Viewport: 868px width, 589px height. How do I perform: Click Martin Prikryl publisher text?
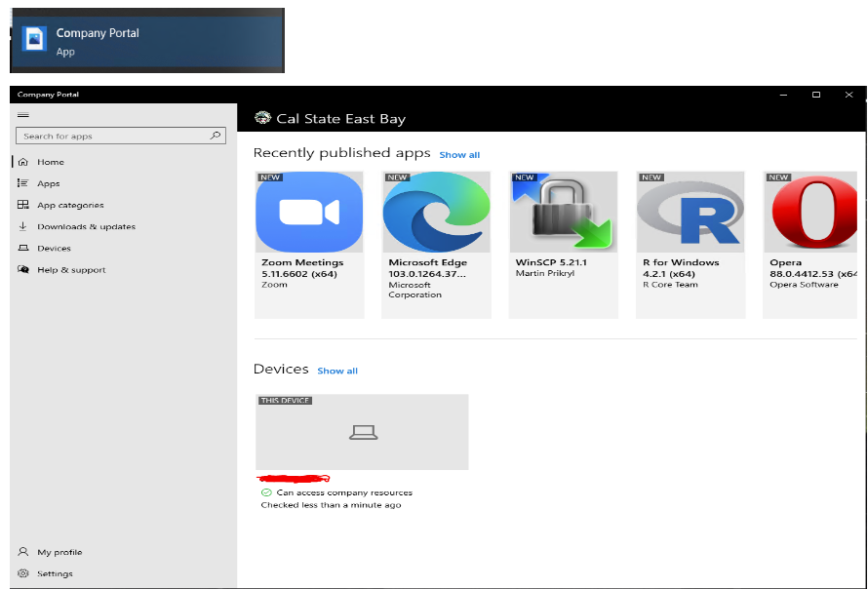[x=545, y=273]
